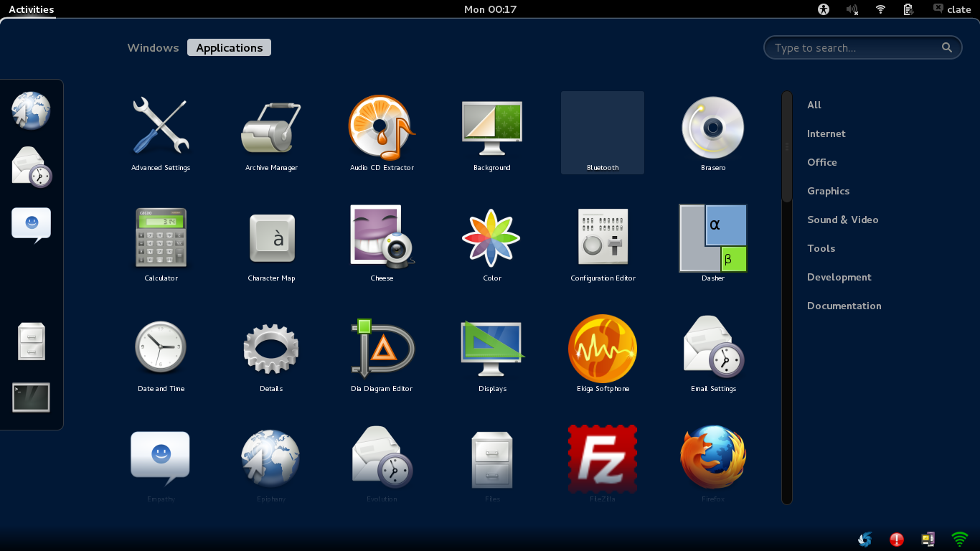The image size is (980, 551).
Task: Launch Dia Diagram Editor
Action: [x=382, y=354]
